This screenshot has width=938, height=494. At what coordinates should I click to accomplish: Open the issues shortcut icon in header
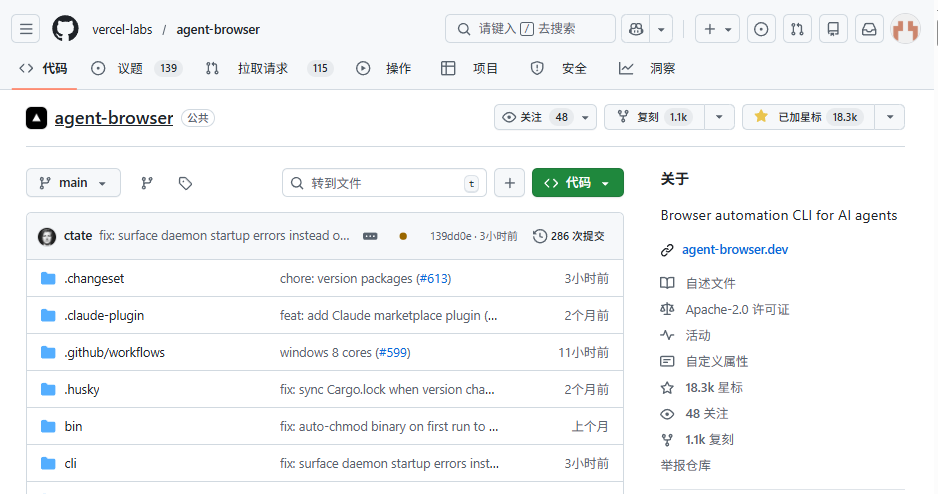click(x=761, y=29)
